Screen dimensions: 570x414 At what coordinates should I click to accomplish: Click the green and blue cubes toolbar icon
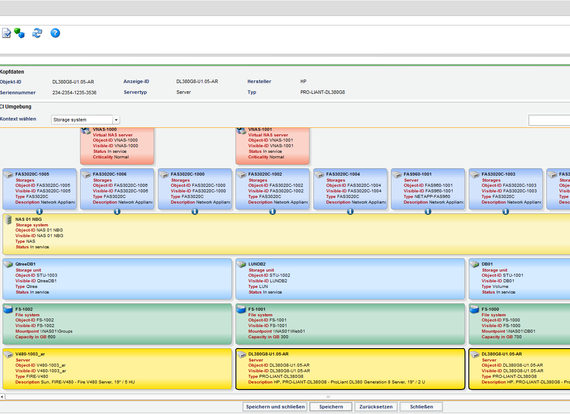20,33
